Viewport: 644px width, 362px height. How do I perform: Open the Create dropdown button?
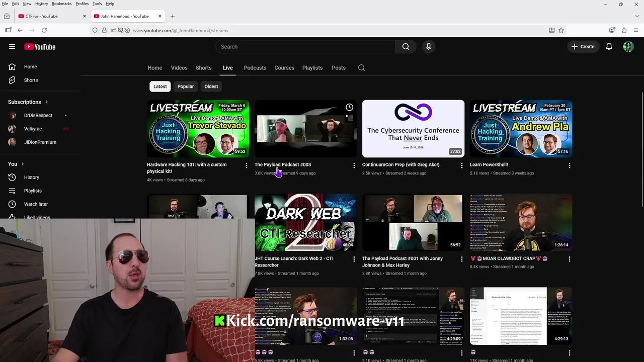tap(583, 47)
